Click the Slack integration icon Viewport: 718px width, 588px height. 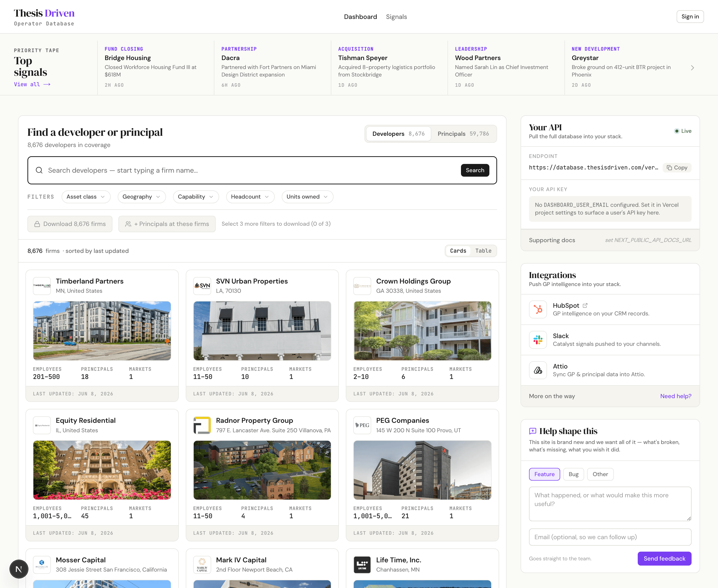[538, 340]
